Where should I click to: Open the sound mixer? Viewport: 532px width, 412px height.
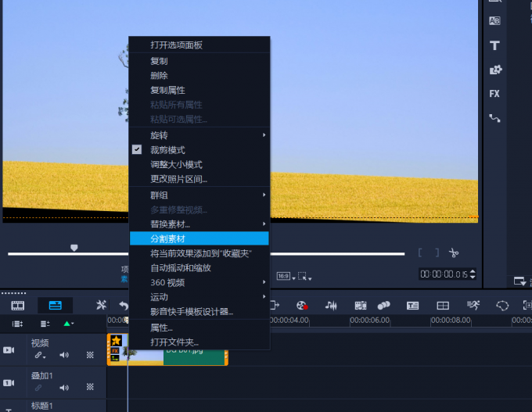point(331,306)
